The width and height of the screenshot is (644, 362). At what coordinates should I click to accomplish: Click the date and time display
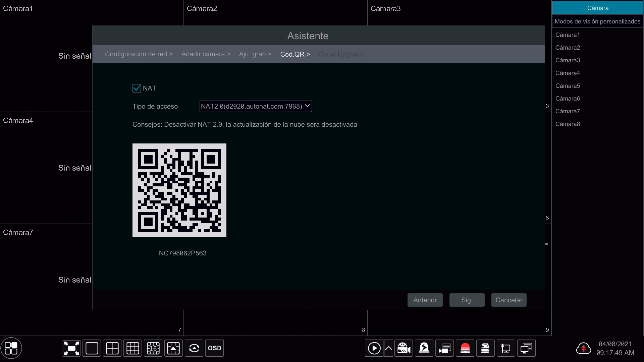coord(615,348)
